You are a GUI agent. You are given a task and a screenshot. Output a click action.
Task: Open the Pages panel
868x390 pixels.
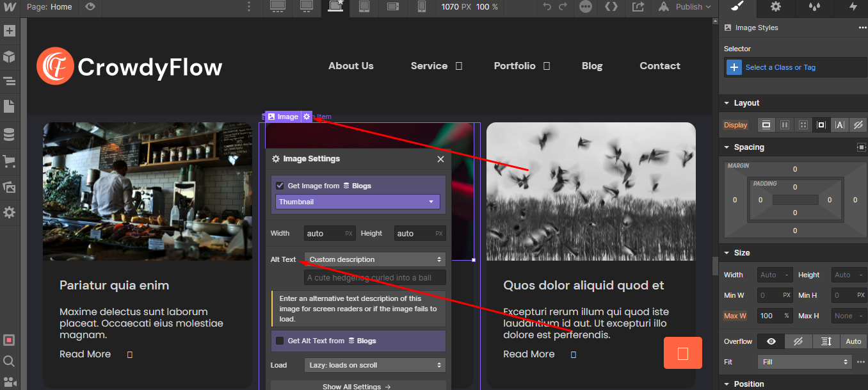pyautogui.click(x=9, y=106)
